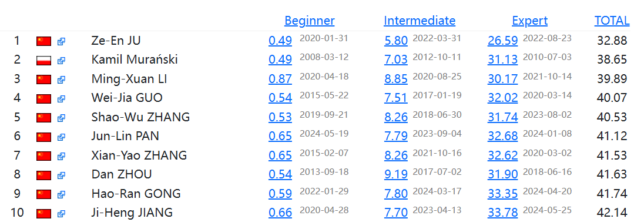
Task: Open profile link icon for Ming-Xuan LI
Action: tap(61, 79)
